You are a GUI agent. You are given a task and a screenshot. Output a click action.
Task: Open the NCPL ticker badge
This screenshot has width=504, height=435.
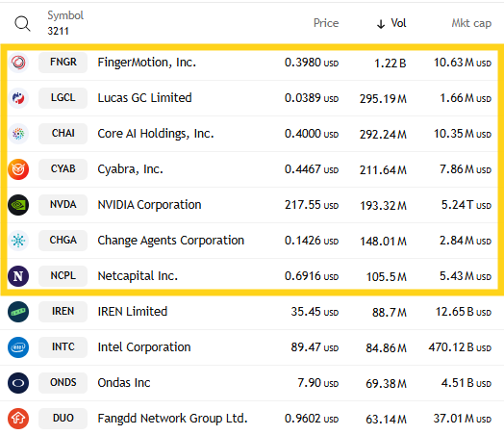(63, 276)
